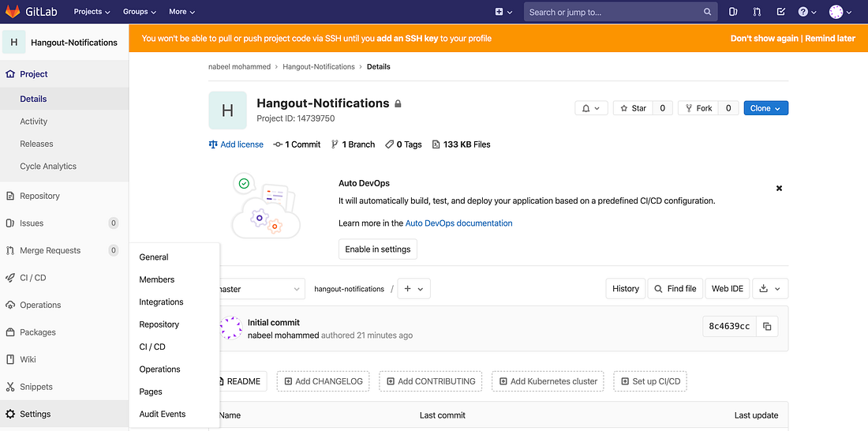Image resolution: width=868 pixels, height=431 pixels.
Task: Open the Groups dropdown menu
Action: pos(140,12)
